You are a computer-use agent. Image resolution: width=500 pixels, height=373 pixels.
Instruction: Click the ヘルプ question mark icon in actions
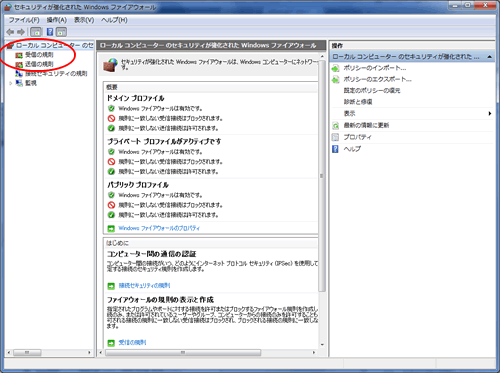click(335, 149)
